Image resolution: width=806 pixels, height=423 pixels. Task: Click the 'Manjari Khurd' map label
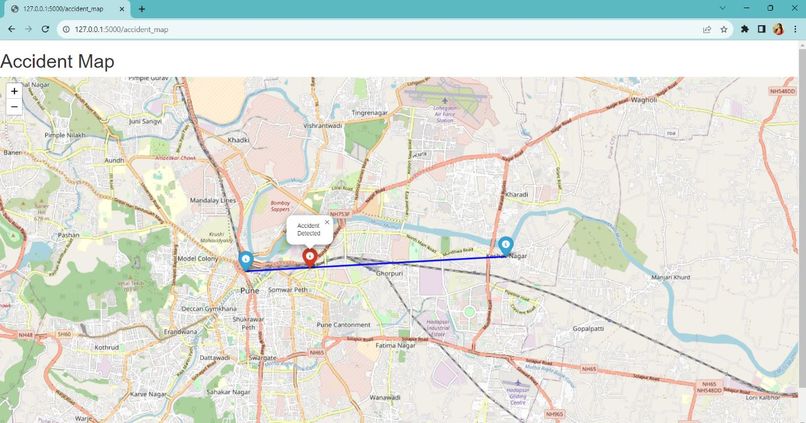click(x=671, y=277)
